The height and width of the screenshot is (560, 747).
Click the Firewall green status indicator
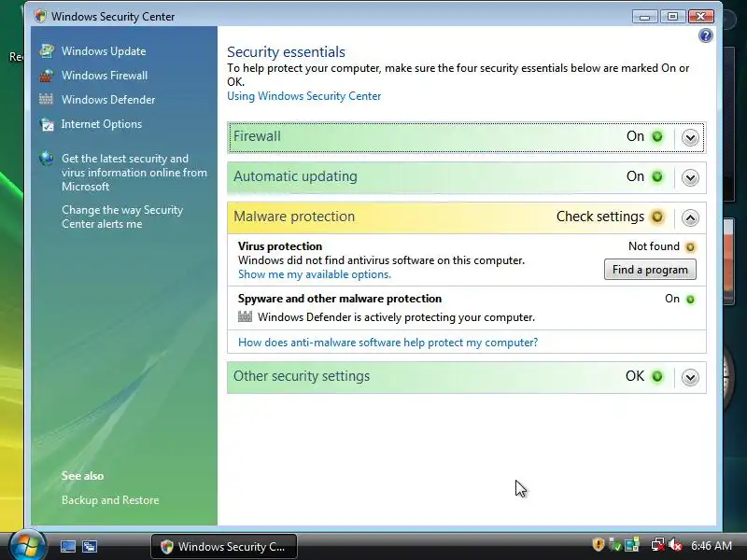(x=657, y=136)
